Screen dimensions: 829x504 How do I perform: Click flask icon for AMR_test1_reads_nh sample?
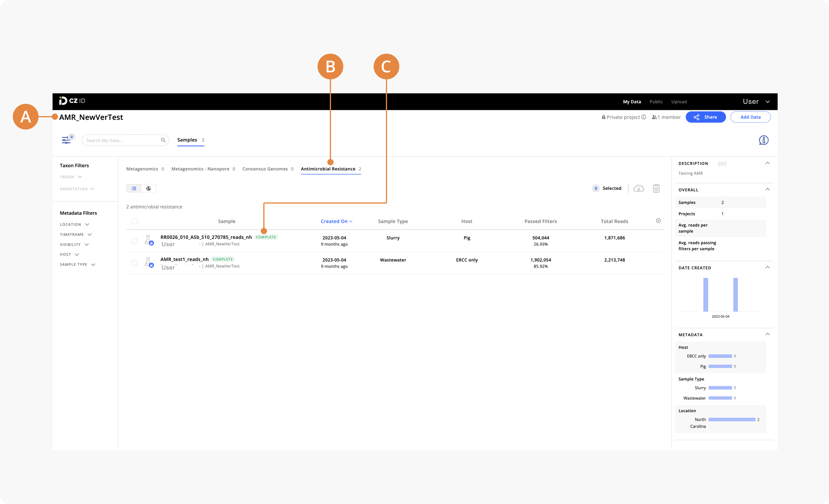pyautogui.click(x=149, y=262)
